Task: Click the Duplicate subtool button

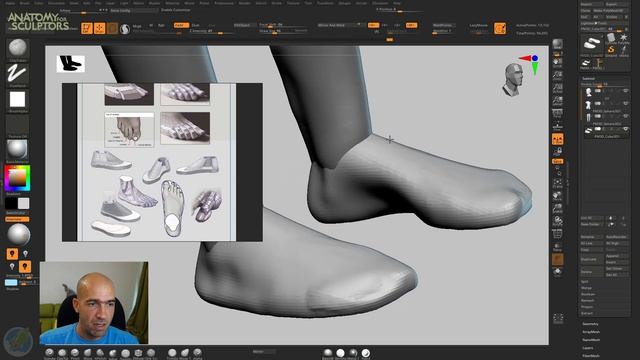Action: pyautogui.click(x=590, y=260)
